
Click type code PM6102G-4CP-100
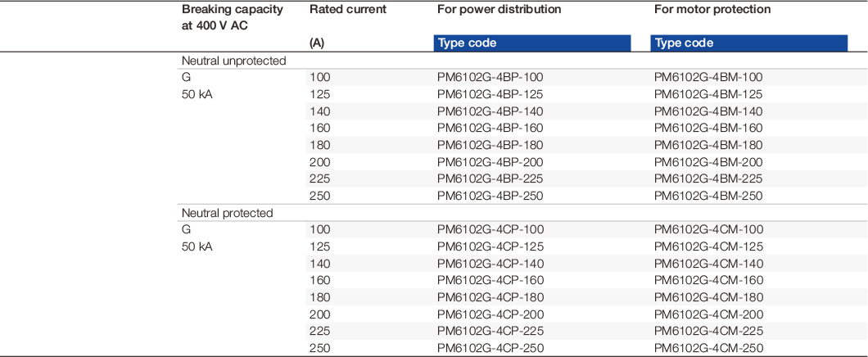(490, 229)
